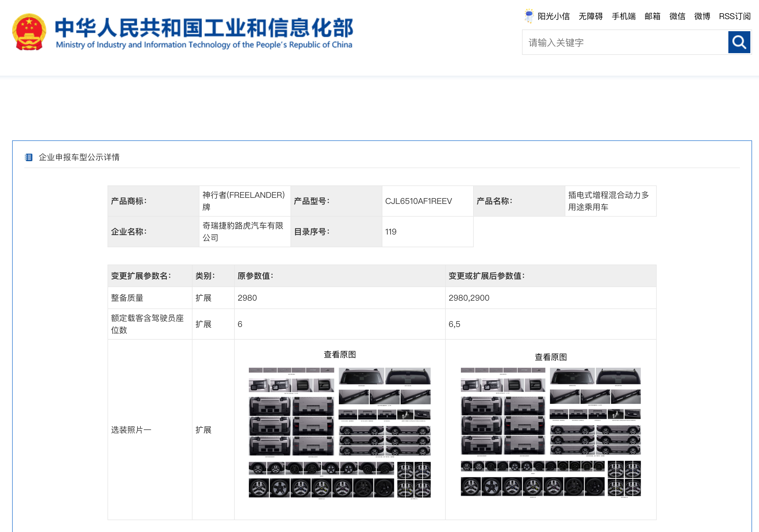759x532 pixels.
Task: Click the original curb weight value 2980
Action: coord(247,298)
